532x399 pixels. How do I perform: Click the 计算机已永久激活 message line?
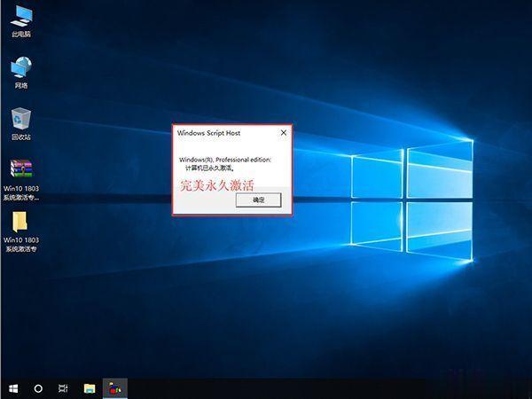(209, 168)
